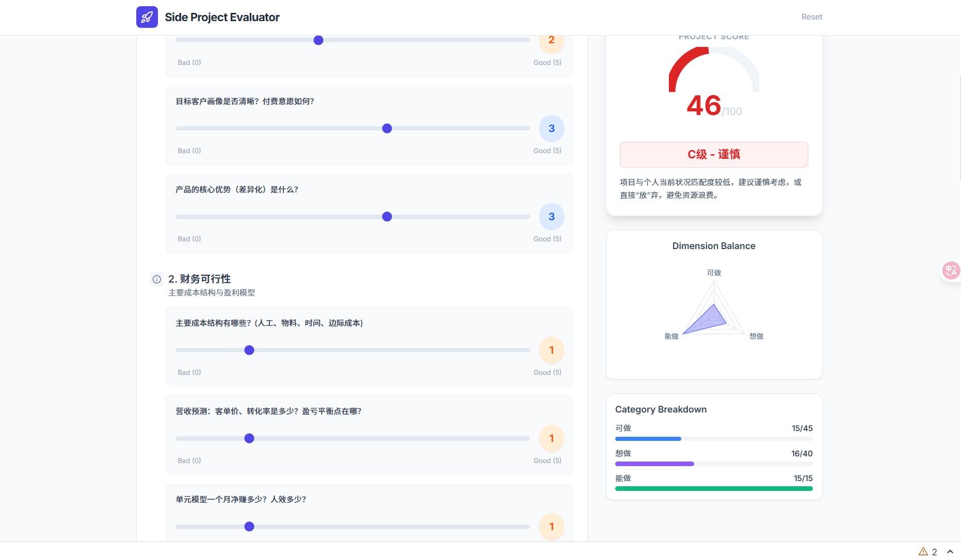Click the score badge 3 for 产品的核心优势
The image size is (961, 560).
552,217
